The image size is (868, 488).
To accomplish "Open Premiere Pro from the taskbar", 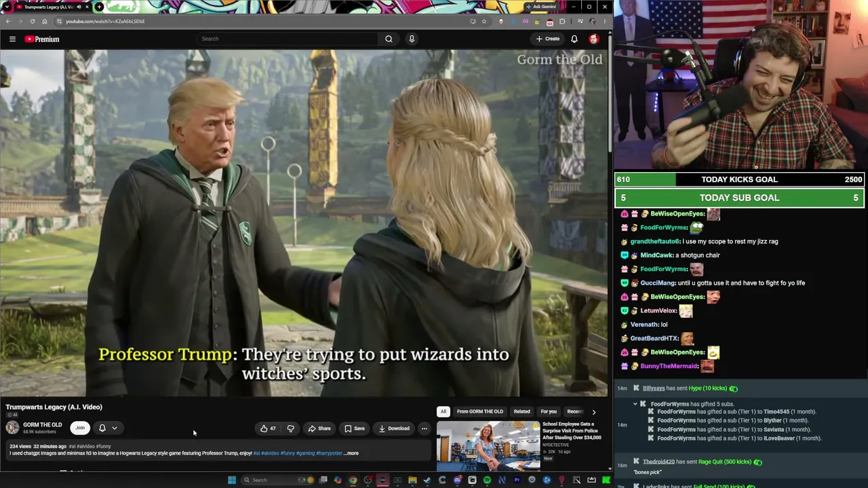I will point(517,480).
